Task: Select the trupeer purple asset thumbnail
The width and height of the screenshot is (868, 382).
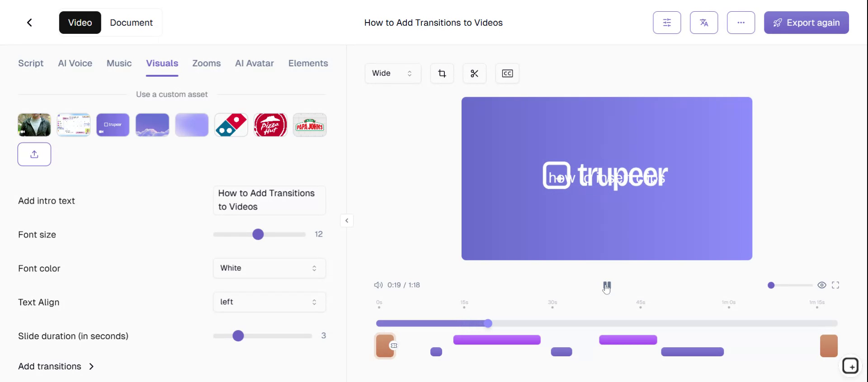Action: tap(113, 125)
